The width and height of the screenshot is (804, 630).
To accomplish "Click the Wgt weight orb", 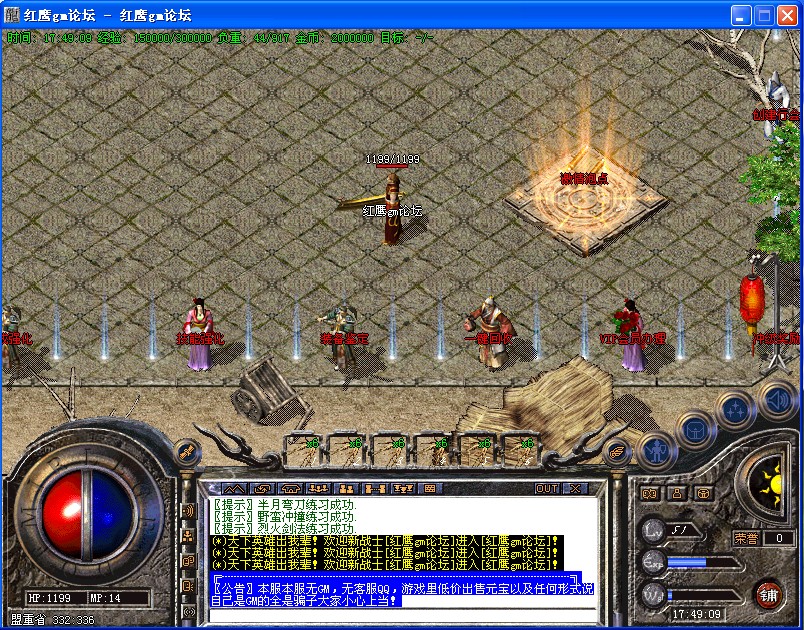I will [x=654, y=595].
